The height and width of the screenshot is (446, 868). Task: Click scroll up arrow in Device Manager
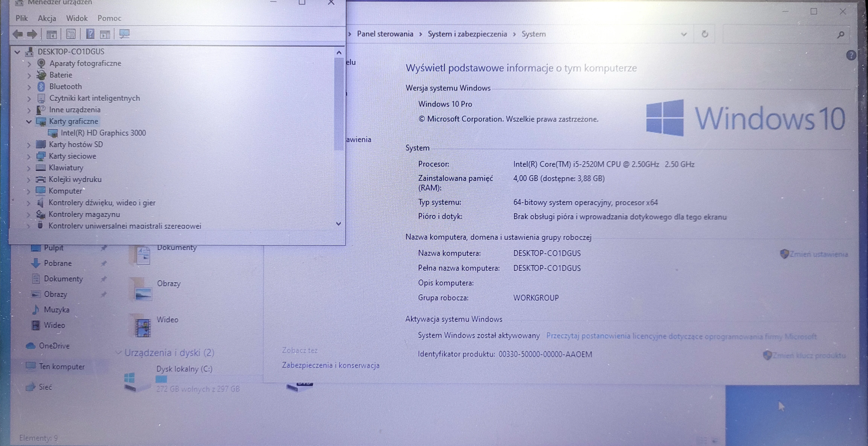(339, 53)
